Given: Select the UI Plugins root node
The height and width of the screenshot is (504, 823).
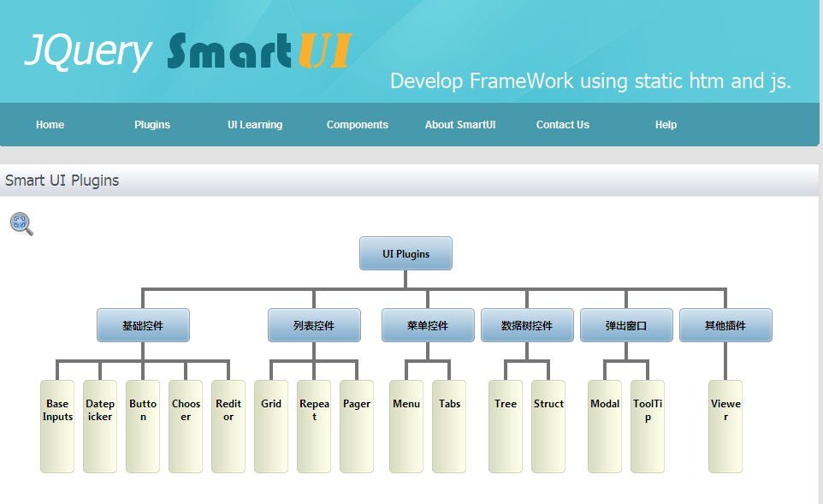Looking at the screenshot, I should (x=406, y=253).
